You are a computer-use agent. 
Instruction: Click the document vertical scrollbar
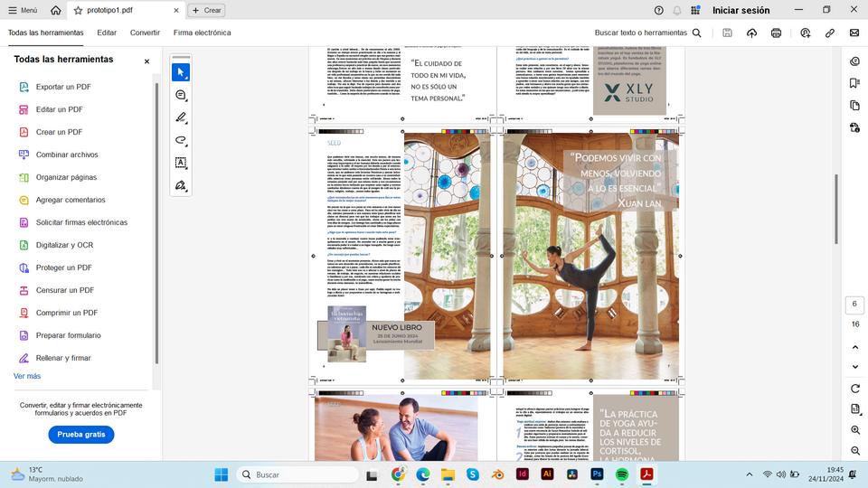coord(835,209)
